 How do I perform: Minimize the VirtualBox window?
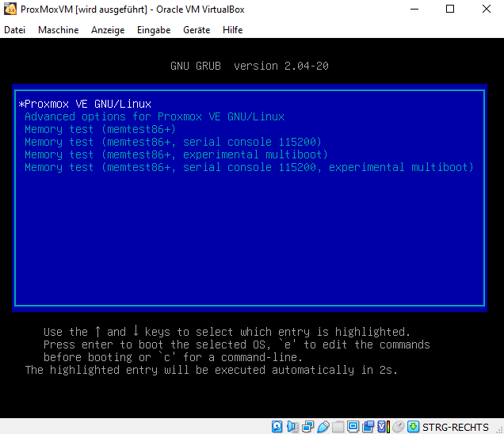(414, 9)
